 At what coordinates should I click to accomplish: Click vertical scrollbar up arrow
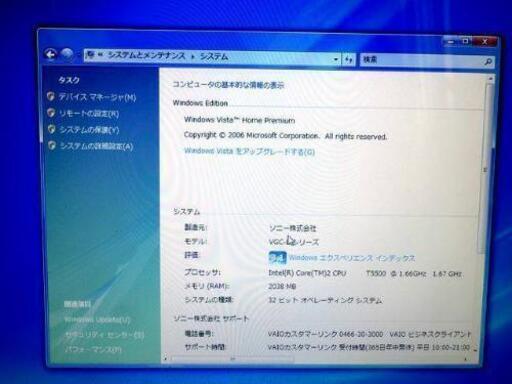coord(490,79)
